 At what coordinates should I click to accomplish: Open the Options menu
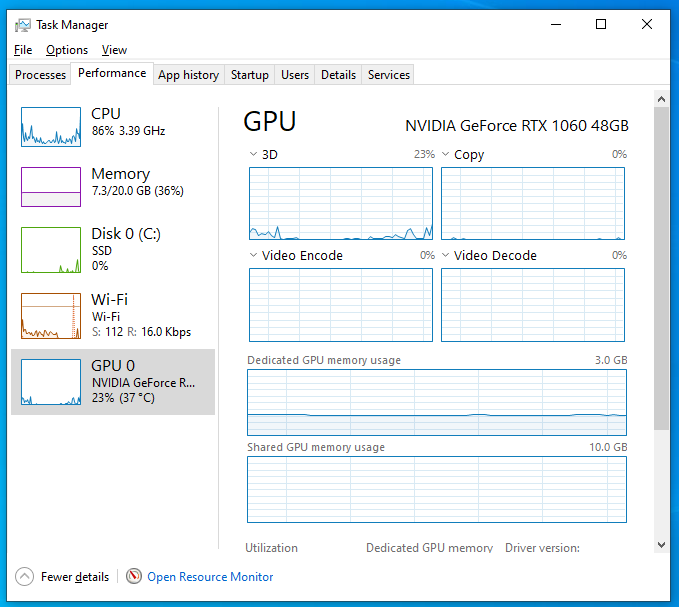[x=67, y=50]
